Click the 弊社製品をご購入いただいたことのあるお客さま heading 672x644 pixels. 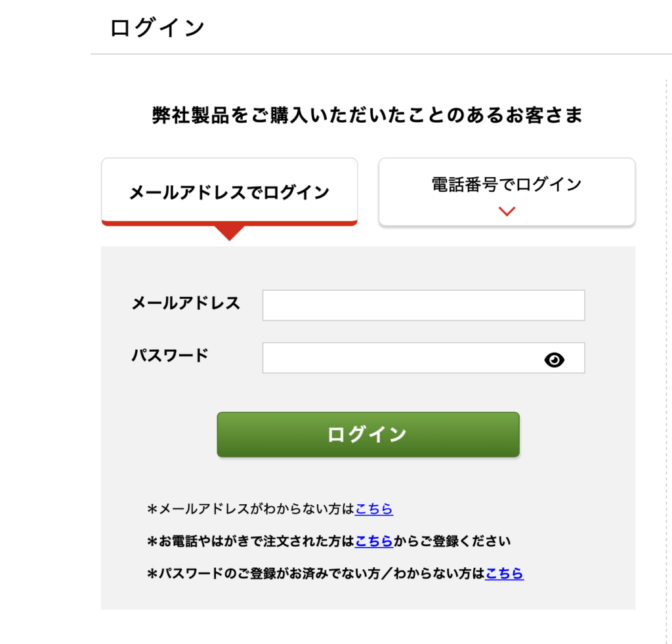[367, 115]
